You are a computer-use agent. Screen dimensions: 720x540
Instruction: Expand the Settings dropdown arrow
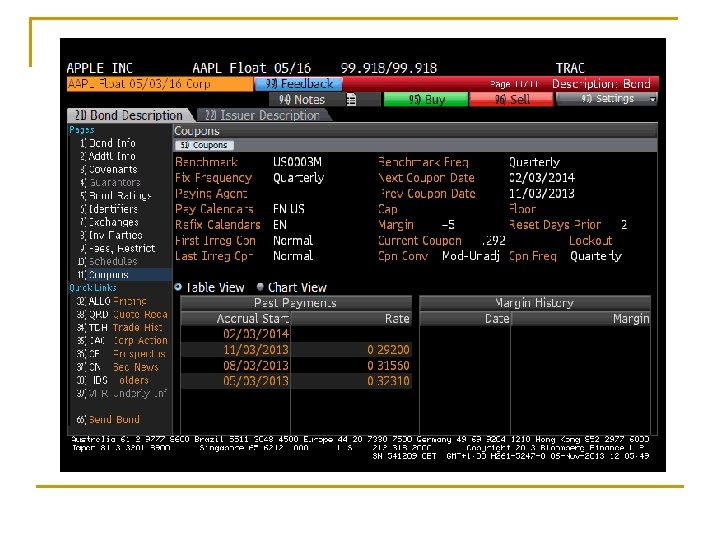tap(652, 99)
